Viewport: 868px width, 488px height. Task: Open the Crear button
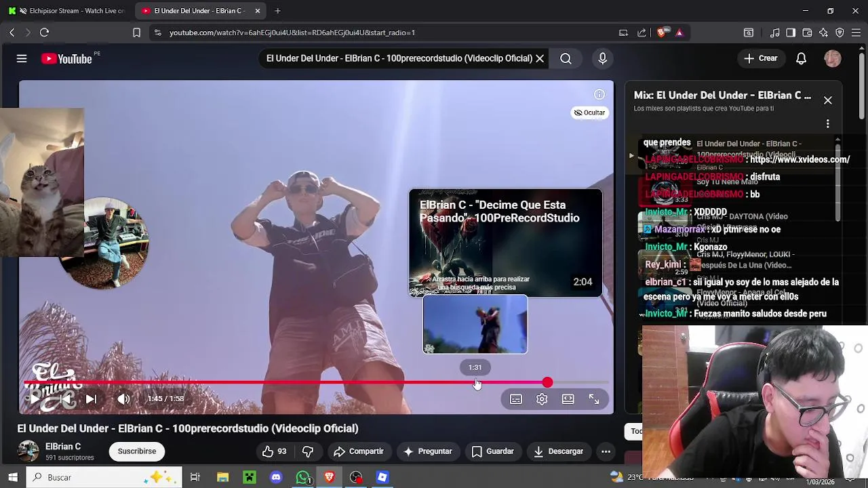coord(760,58)
